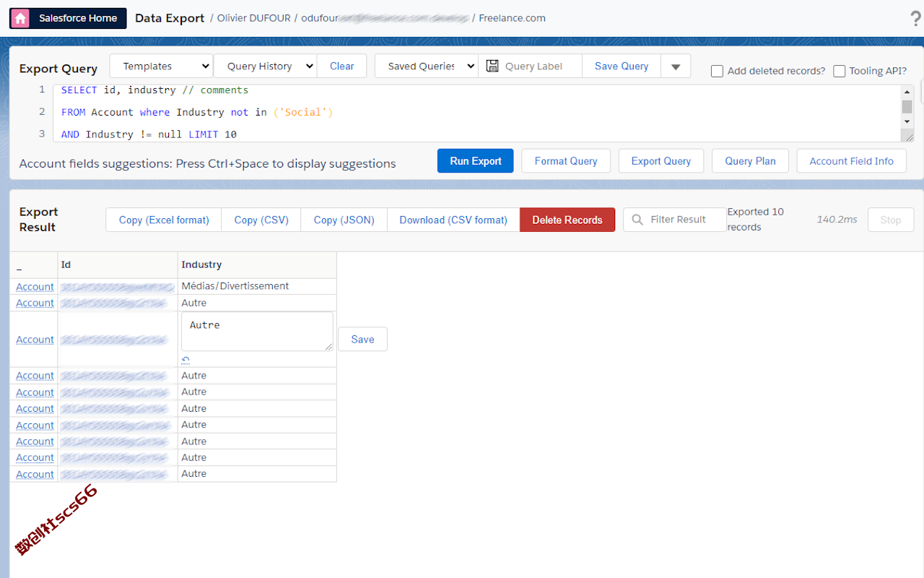Open the last Account link in the table
Screen dimensions: 924x578
tap(35, 474)
